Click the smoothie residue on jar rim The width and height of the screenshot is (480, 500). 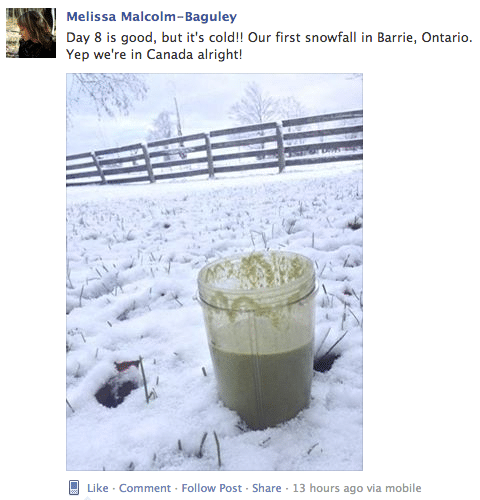coord(257,270)
